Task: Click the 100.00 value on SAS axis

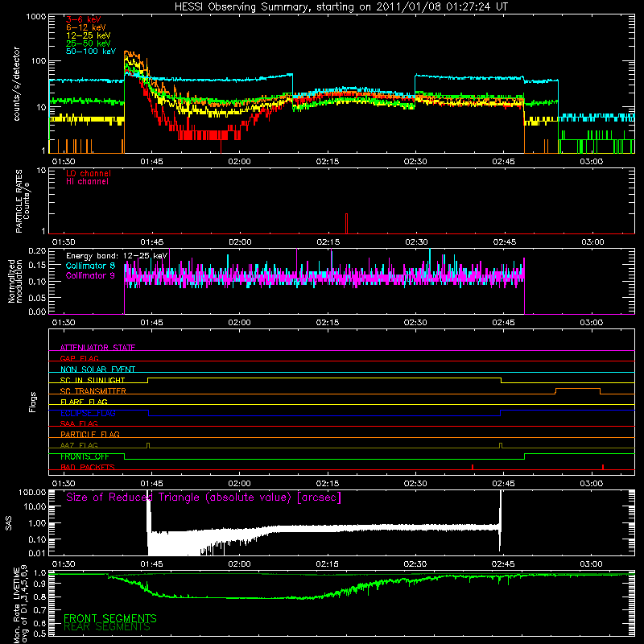Action: 32,492
